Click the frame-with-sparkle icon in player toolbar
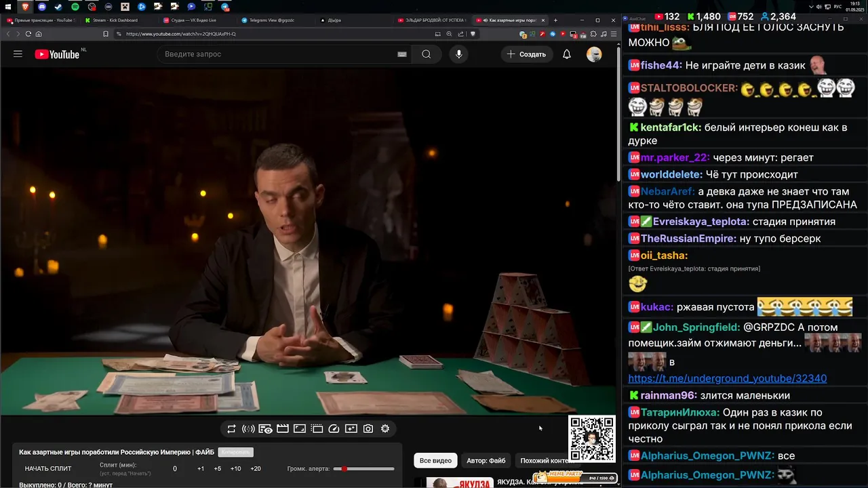Image resolution: width=868 pixels, height=488 pixels. coord(351,428)
